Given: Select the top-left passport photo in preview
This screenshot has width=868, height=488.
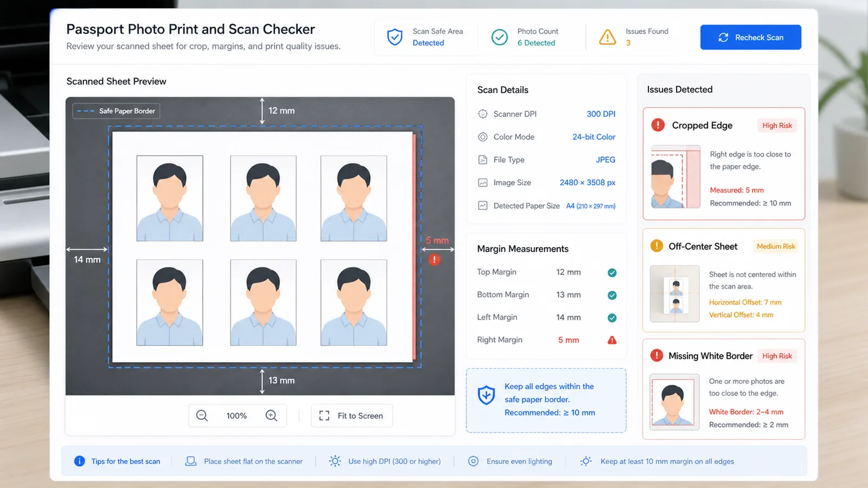Looking at the screenshot, I should pos(170,198).
